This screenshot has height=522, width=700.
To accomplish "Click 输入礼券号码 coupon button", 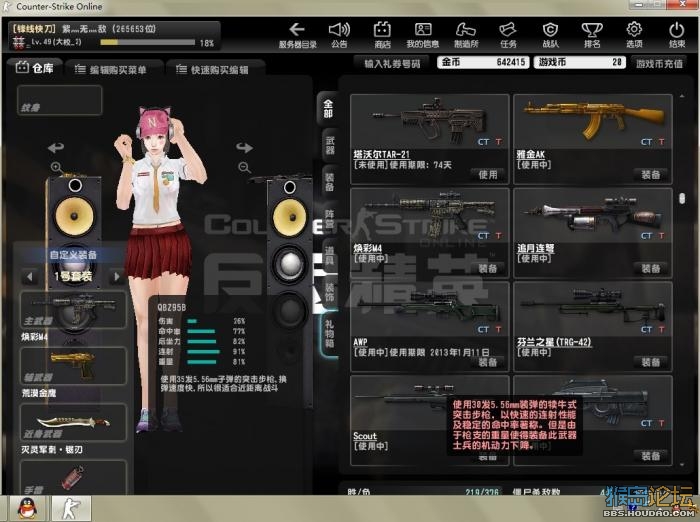I will [x=392, y=63].
